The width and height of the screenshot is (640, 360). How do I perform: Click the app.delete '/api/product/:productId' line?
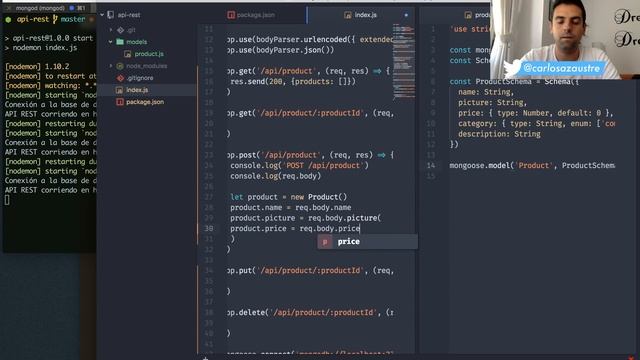[310, 313]
